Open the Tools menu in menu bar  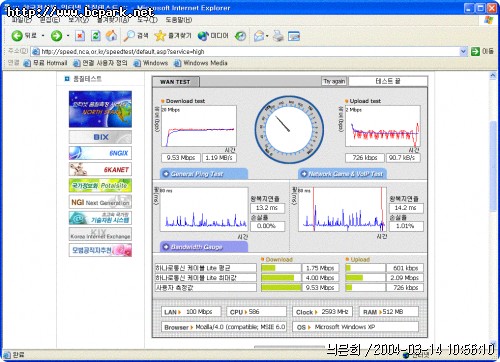147,20
